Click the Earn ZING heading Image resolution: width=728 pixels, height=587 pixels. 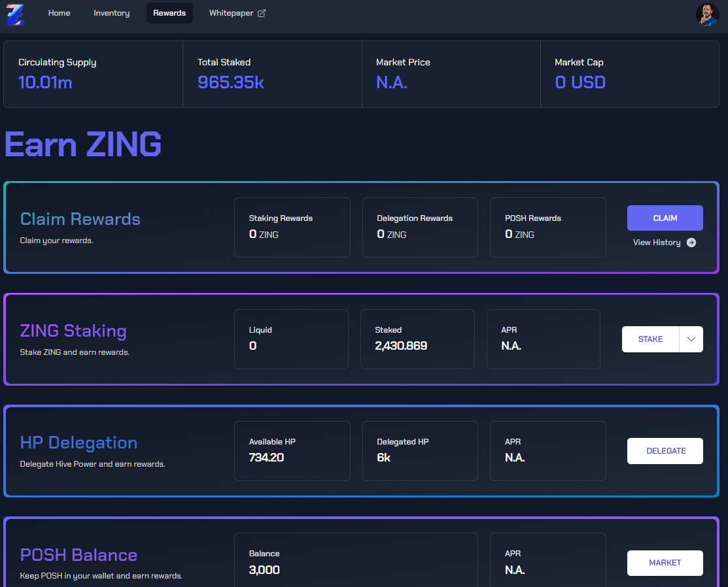tap(83, 144)
